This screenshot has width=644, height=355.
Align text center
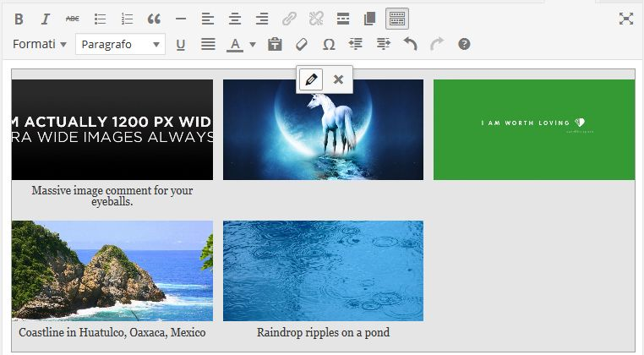click(x=235, y=19)
